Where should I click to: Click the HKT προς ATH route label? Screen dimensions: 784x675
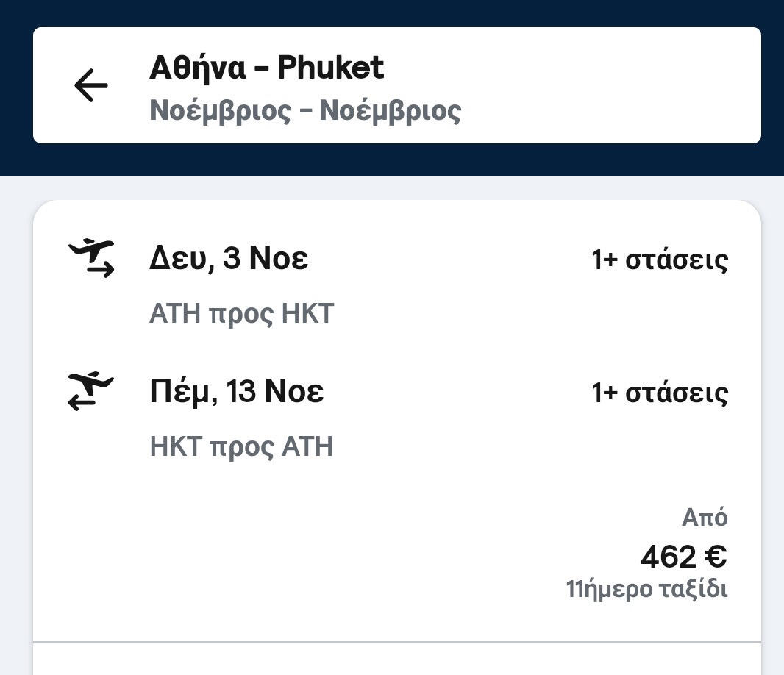tap(241, 446)
